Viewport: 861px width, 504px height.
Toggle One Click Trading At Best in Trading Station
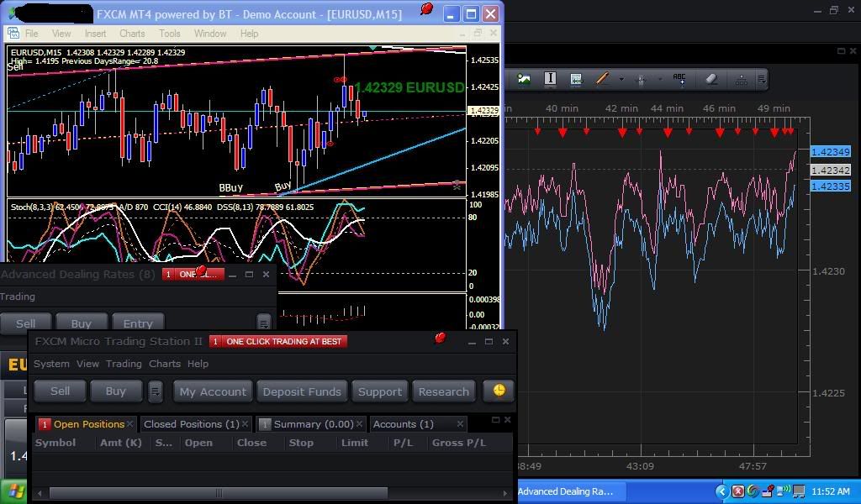[x=277, y=341]
